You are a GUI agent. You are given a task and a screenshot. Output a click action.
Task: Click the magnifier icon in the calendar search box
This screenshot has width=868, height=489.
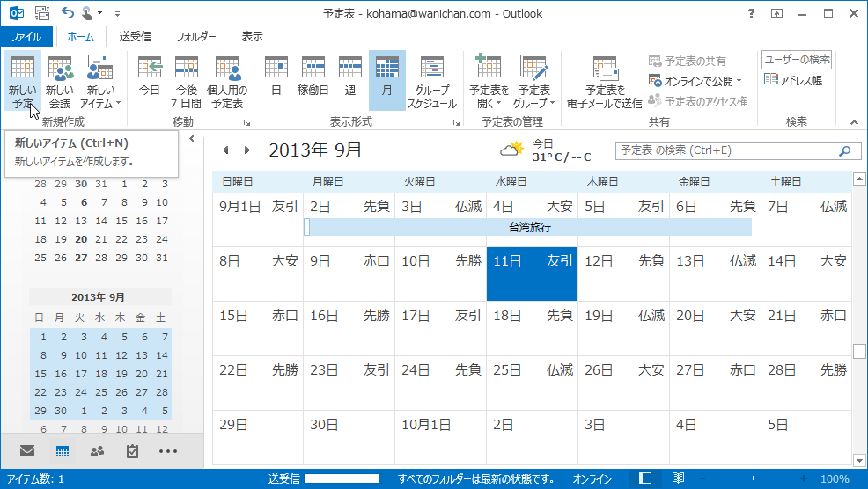[x=845, y=150]
